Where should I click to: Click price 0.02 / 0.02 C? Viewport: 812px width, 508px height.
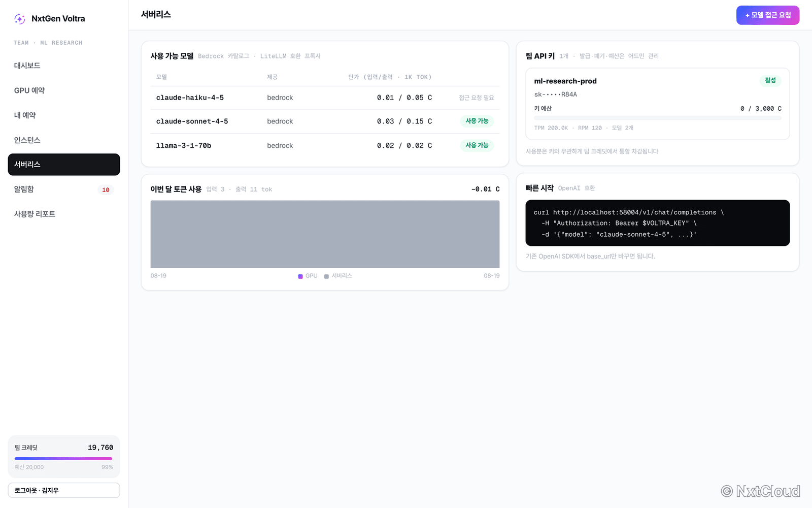click(404, 146)
